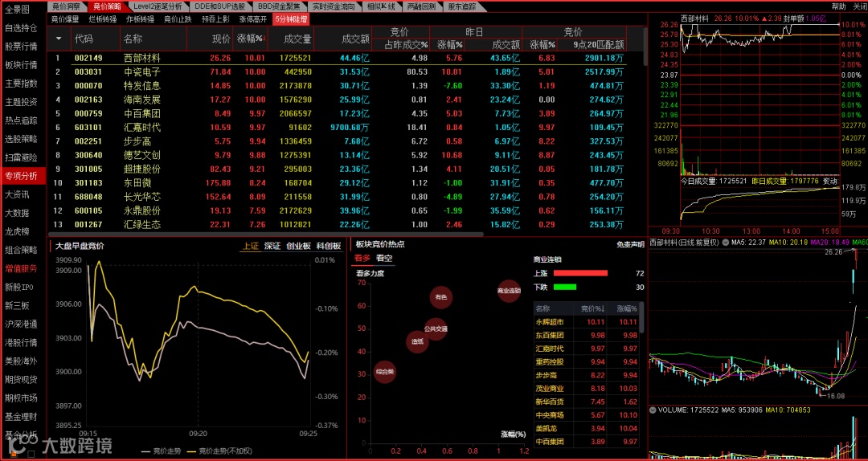Click the sector stock list's scrollbar

tap(642, 318)
